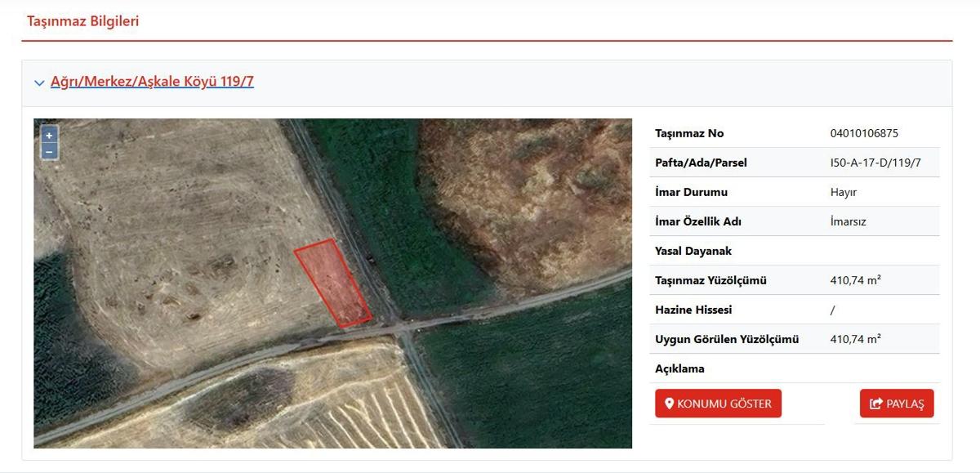Viewport: 980px width, 473px height.
Task: Collapse the Ağrı/Merkez/Aşkale Köyü section chevron
Action: [39, 83]
